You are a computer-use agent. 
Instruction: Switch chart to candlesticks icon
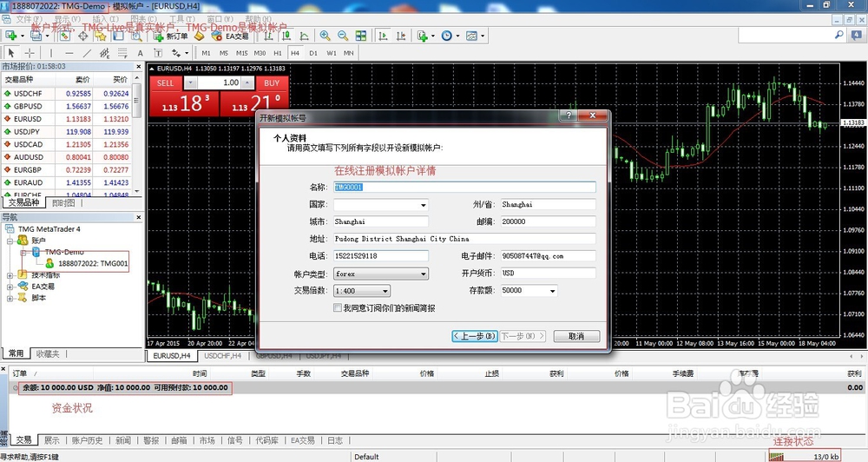(x=286, y=36)
